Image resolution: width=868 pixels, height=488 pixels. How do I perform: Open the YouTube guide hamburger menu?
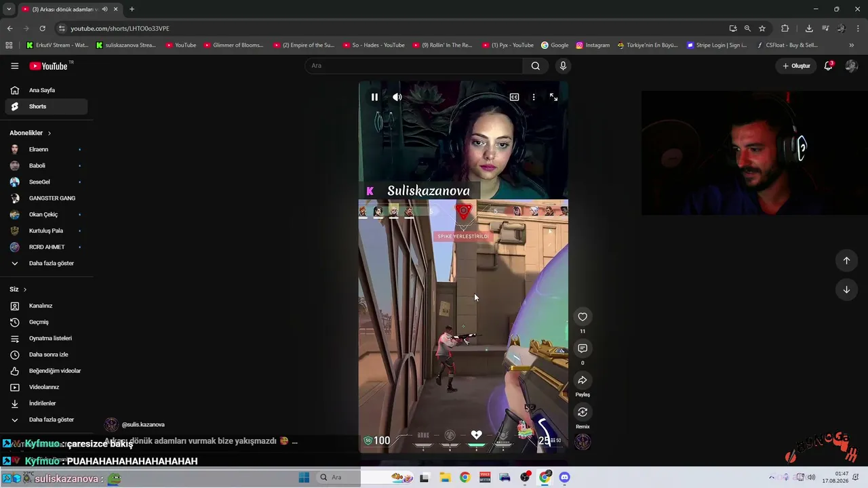(14, 66)
